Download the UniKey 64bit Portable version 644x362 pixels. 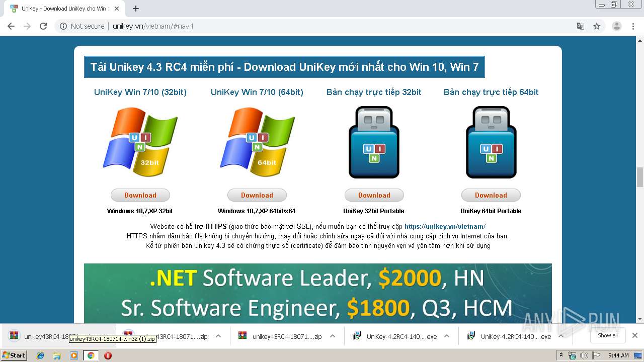pyautogui.click(x=491, y=195)
